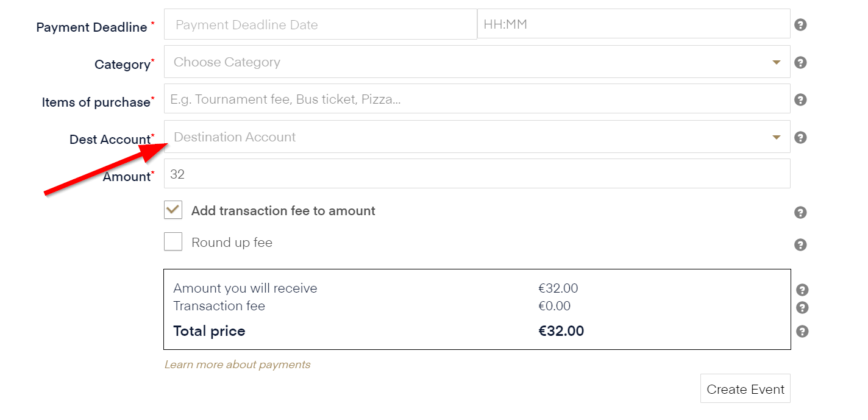Show help for Amount you will receive

tap(802, 290)
